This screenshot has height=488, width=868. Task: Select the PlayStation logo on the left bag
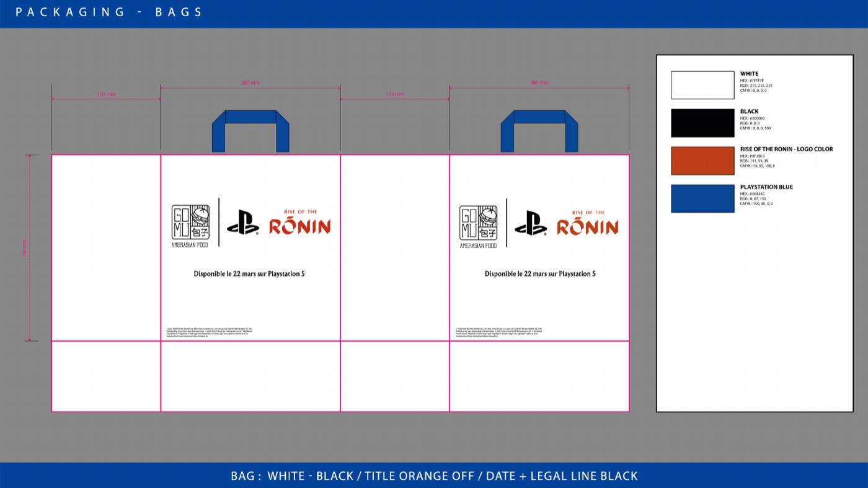click(x=242, y=223)
